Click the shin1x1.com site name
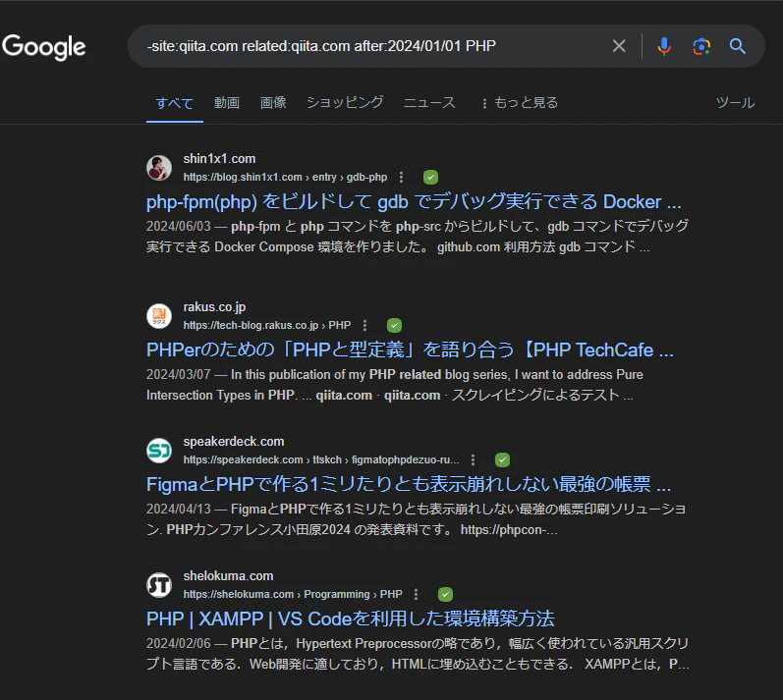 click(219, 159)
